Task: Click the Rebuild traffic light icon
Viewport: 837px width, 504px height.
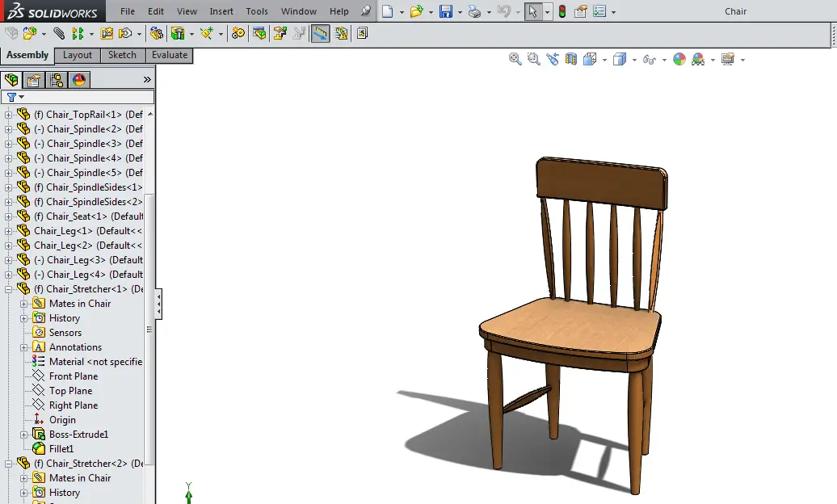Action: pyautogui.click(x=562, y=11)
